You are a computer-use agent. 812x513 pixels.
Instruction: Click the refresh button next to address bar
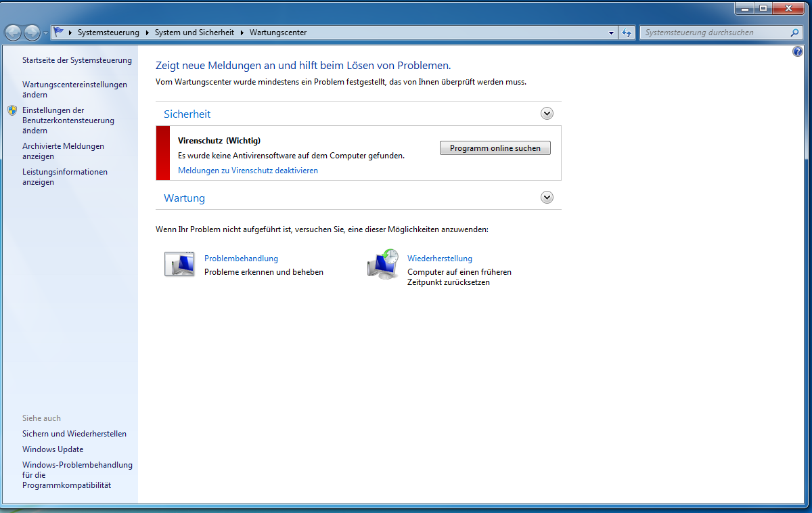627,32
